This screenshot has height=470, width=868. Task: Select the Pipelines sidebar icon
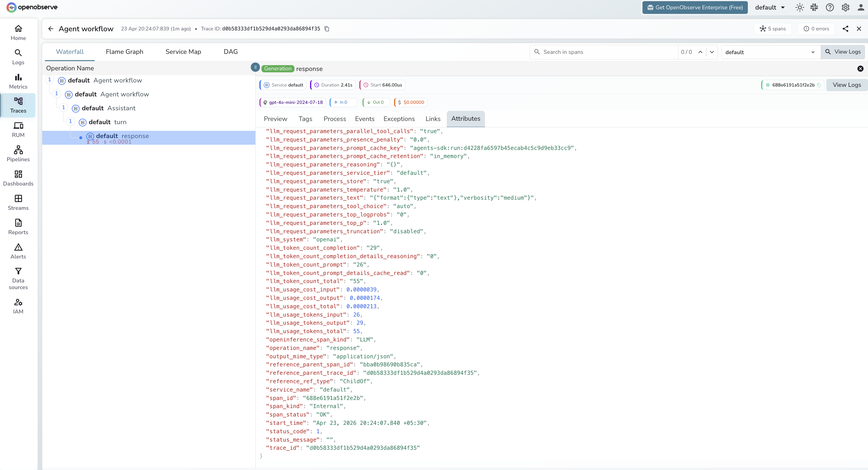pyautogui.click(x=18, y=154)
